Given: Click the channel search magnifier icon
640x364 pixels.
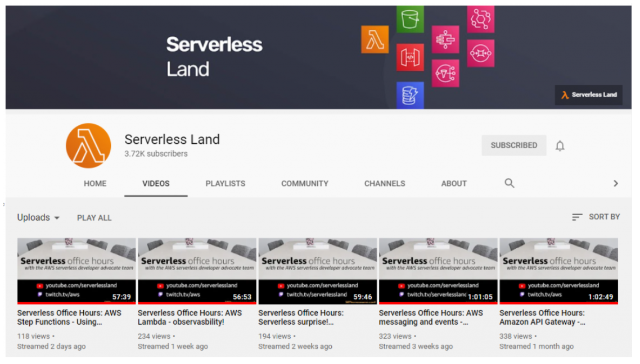Looking at the screenshot, I should pos(509,183).
